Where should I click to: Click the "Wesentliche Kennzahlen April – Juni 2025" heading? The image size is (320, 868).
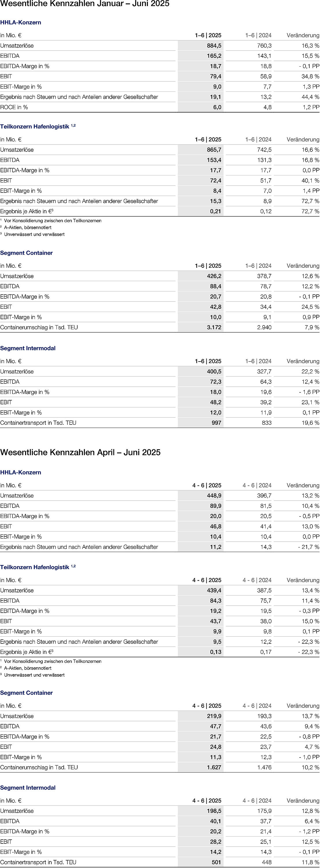[80, 452]
